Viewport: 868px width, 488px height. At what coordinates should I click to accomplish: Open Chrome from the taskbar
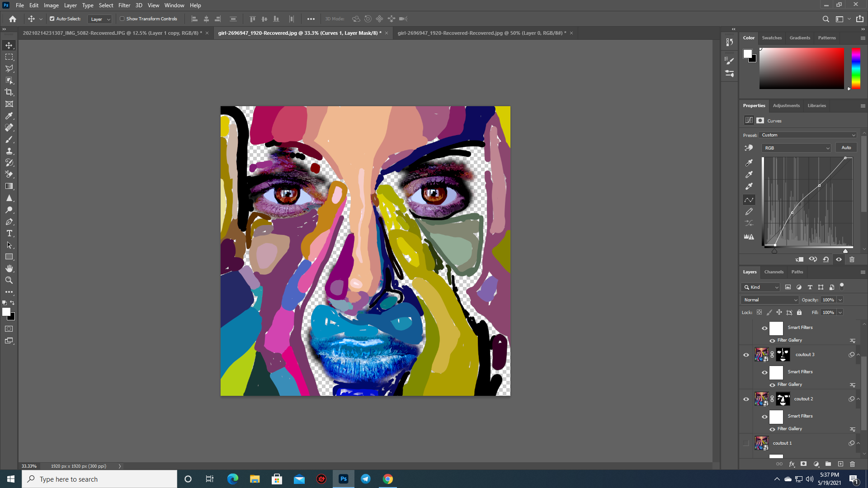pyautogui.click(x=388, y=479)
